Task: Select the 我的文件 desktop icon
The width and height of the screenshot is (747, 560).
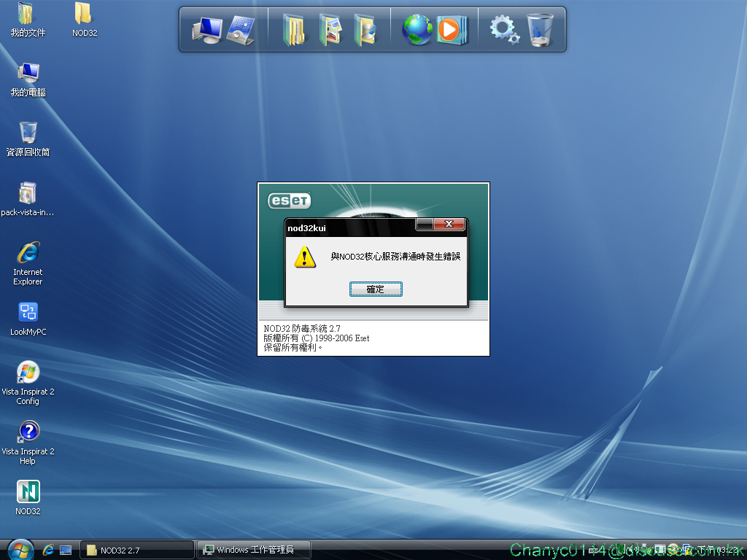Action: click(x=28, y=20)
